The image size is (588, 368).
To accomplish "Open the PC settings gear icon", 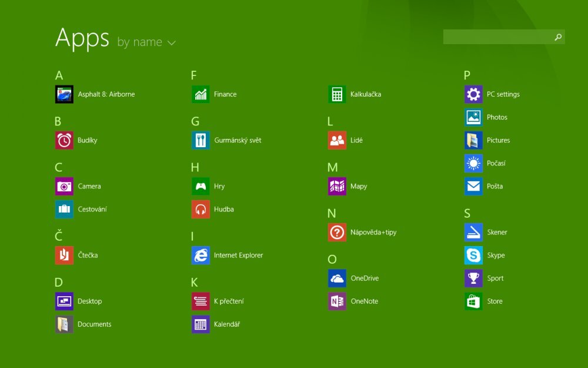I will [473, 94].
